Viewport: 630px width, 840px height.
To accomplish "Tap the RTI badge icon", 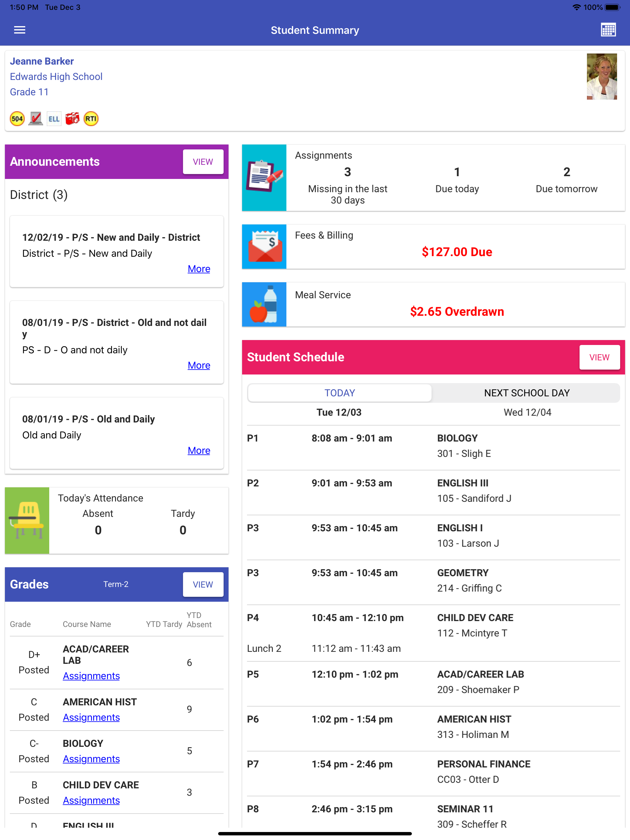I will click(91, 119).
